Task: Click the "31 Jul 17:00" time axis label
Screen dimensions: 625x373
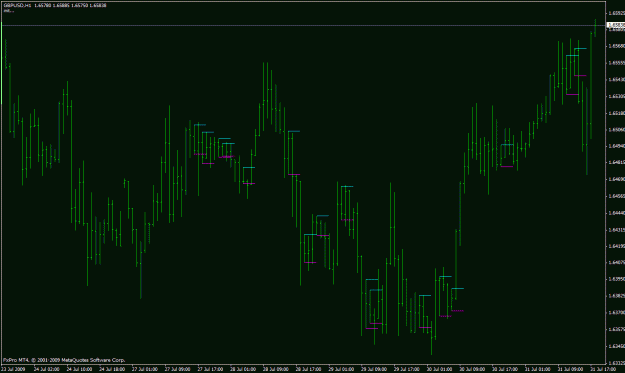Action: 602,369
